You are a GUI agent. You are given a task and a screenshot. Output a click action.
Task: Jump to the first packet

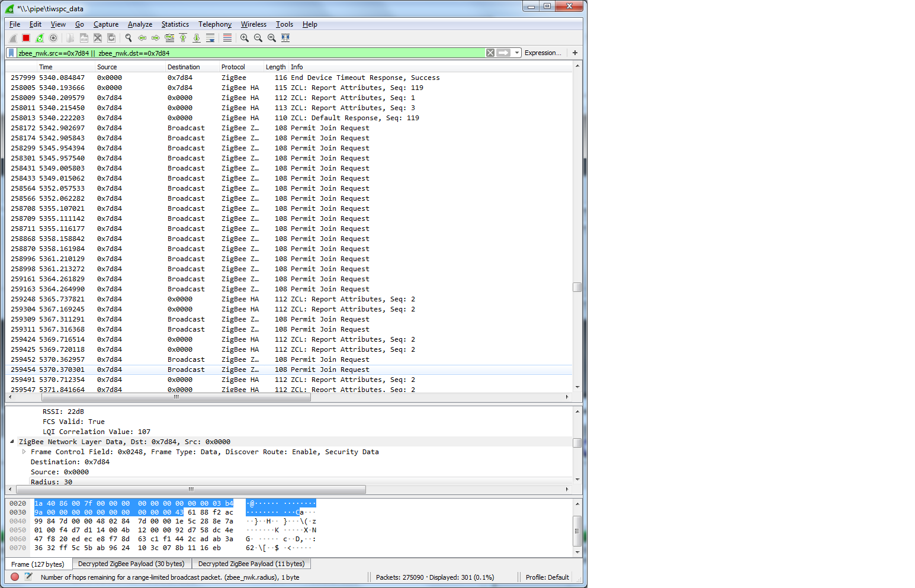(x=183, y=38)
